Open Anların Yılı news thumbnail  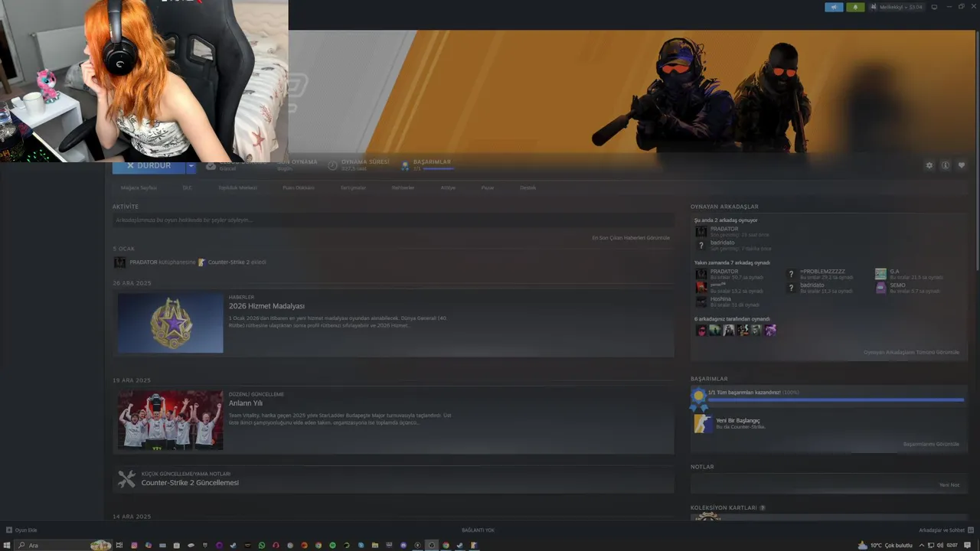[171, 420]
